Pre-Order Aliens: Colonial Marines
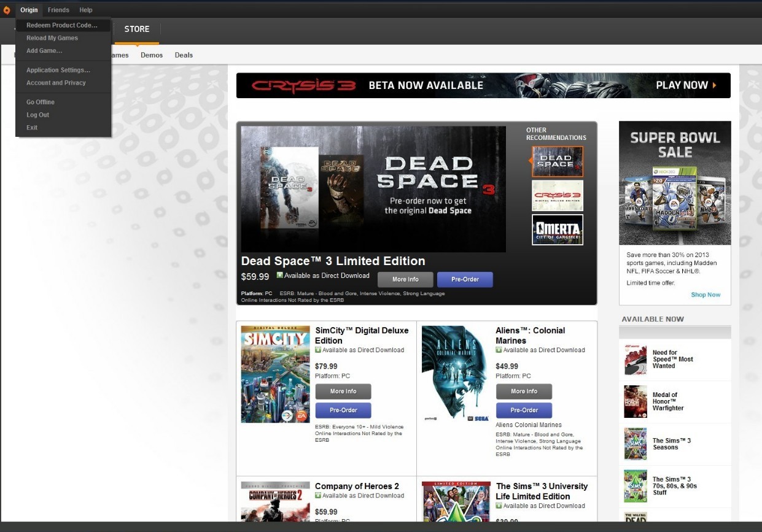762x532 pixels. [524, 410]
